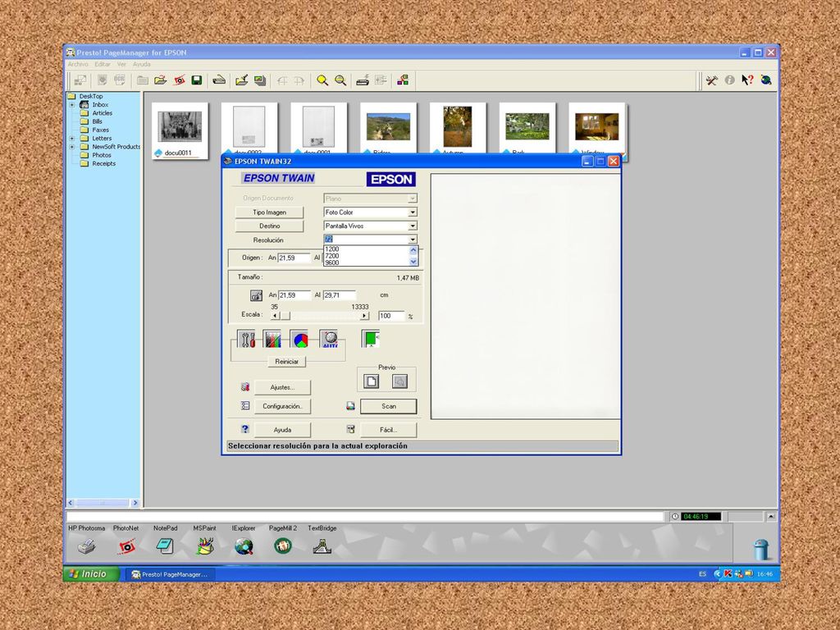Click the Reiniciar button
The height and width of the screenshot is (630, 840).
click(x=286, y=362)
